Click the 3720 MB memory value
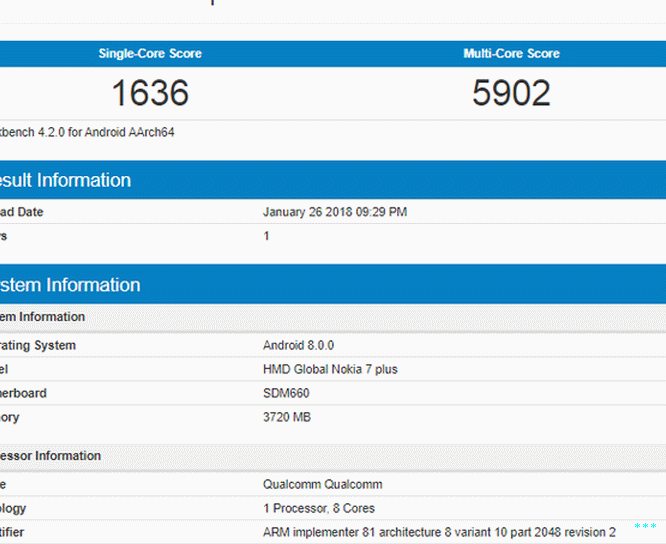Image resolution: width=666 pixels, height=544 pixels. (287, 417)
